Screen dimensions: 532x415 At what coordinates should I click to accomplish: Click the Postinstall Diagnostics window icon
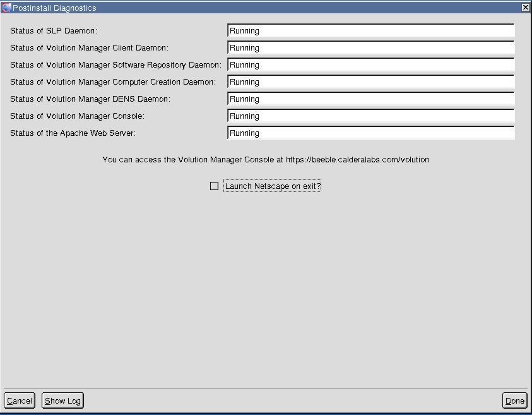tap(6, 8)
